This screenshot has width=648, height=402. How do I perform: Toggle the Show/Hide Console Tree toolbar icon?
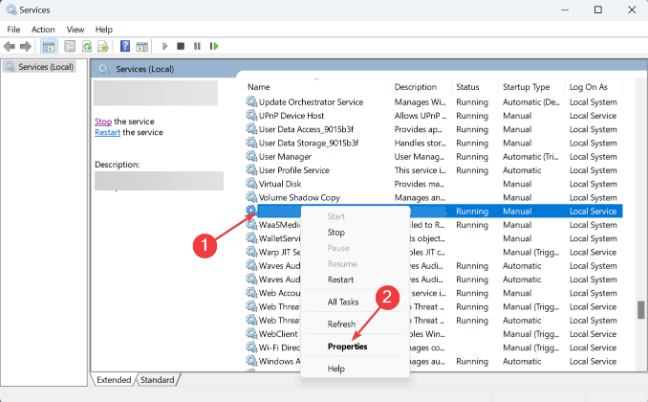click(x=49, y=46)
